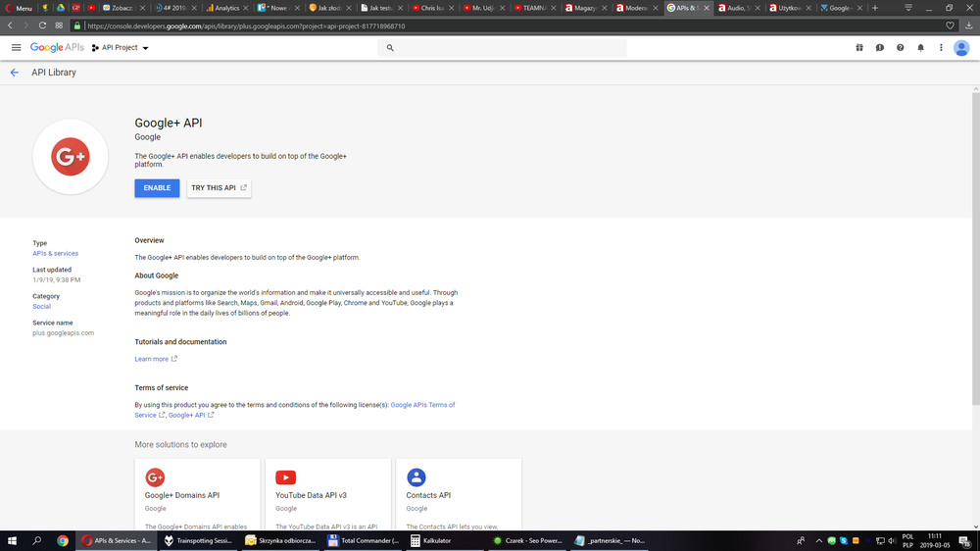Open Google APIs Terms of Service link
This screenshot has width=980, height=551.
point(422,405)
